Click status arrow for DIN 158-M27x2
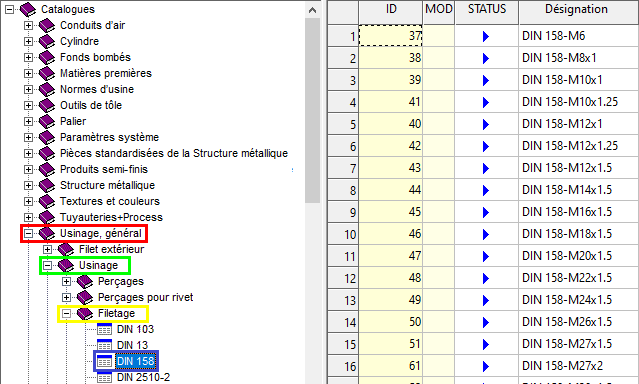 [x=486, y=366]
